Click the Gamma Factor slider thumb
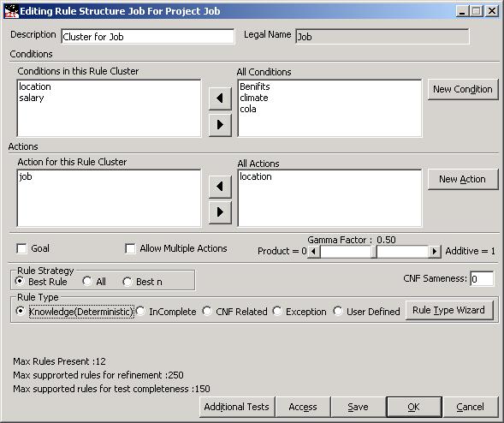Viewport: 504px width, 423px height. click(x=374, y=252)
